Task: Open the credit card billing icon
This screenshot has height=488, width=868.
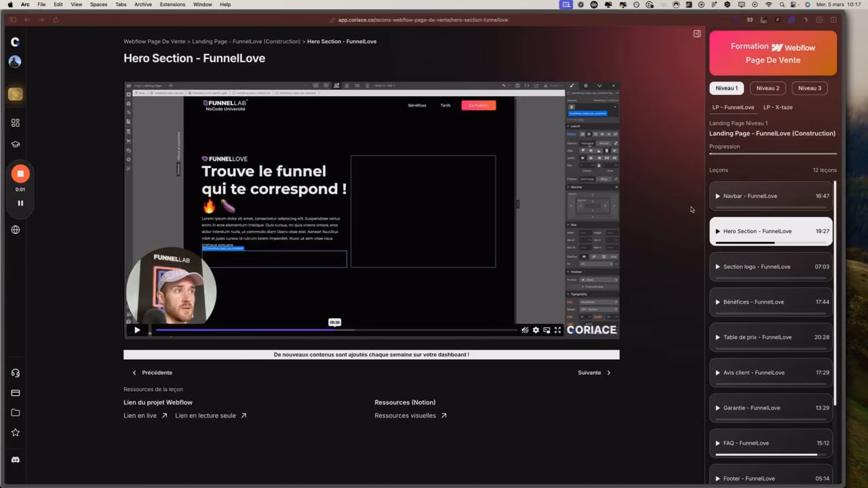Action: 15,392
